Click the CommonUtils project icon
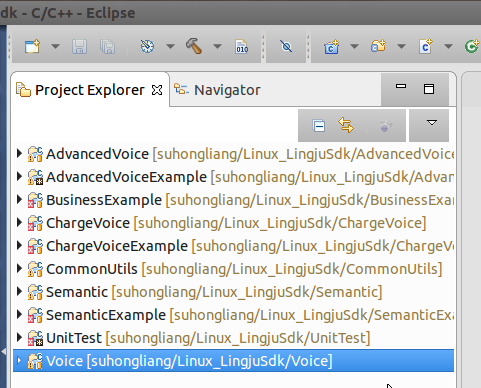Screen dimensions: 481x388 35,269
